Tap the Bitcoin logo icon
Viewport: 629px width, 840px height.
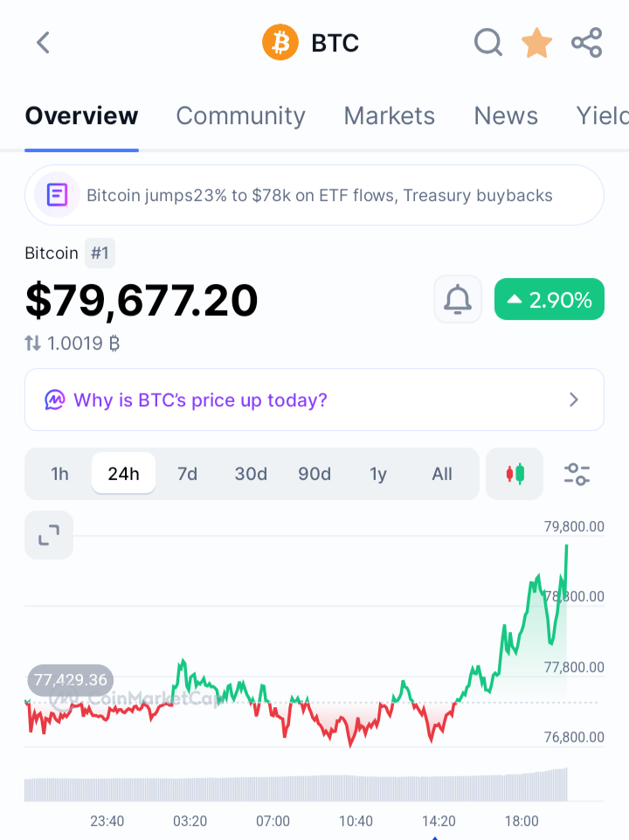[280, 43]
